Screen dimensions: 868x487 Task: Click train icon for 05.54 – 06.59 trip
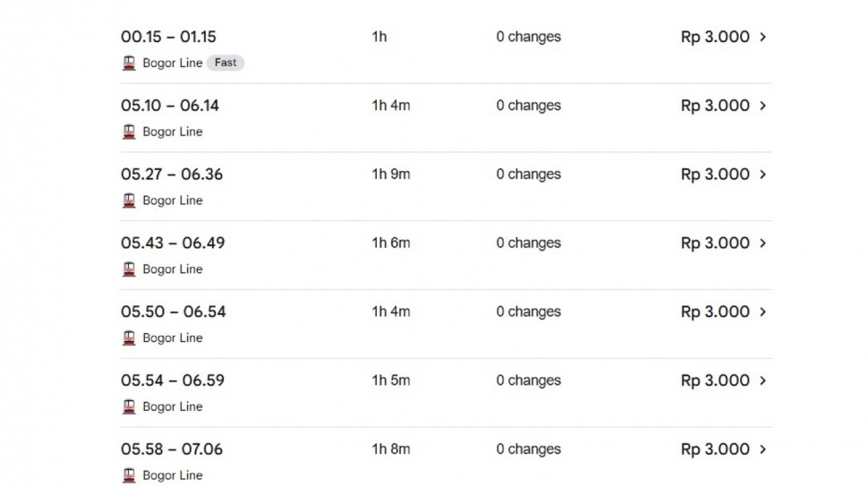[x=129, y=406]
